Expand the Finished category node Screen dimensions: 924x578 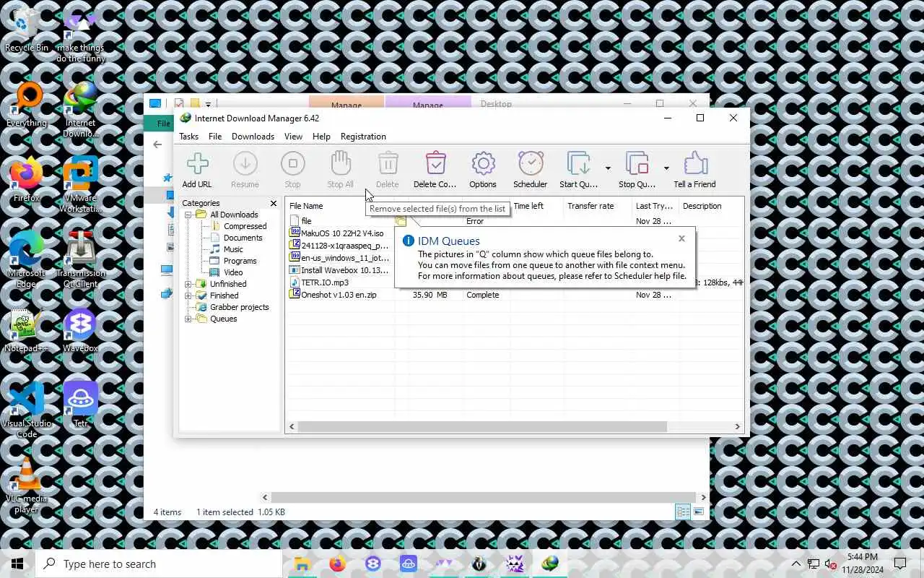[x=188, y=296]
